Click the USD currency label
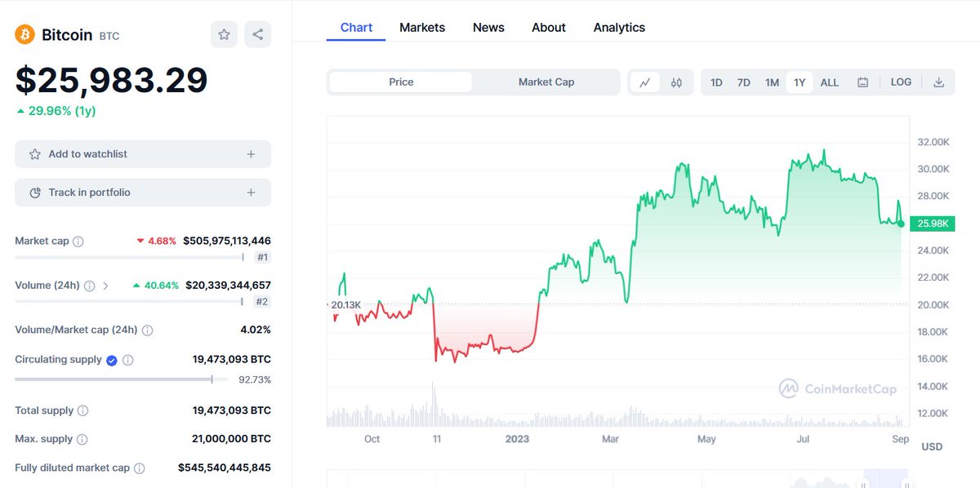Image resolution: width=980 pixels, height=488 pixels. pos(932,447)
